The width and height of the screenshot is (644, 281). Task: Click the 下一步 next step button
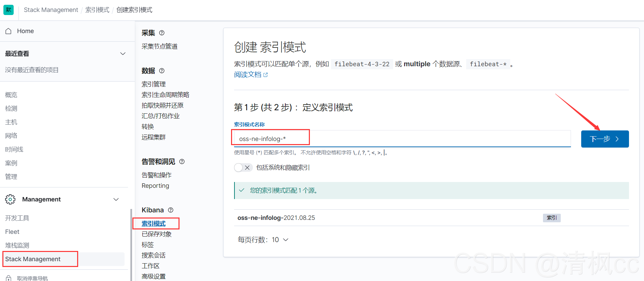pos(605,139)
